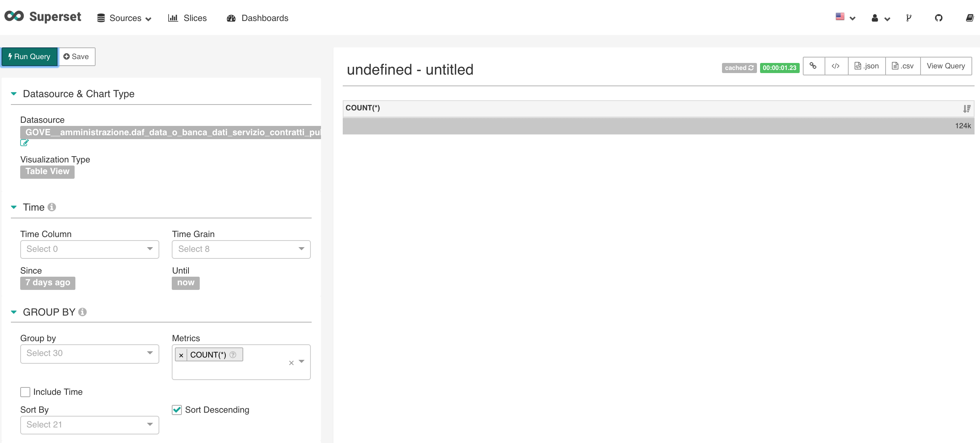The image size is (980, 443).
Task: Click the datasource name label
Action: tap(171, 133)
